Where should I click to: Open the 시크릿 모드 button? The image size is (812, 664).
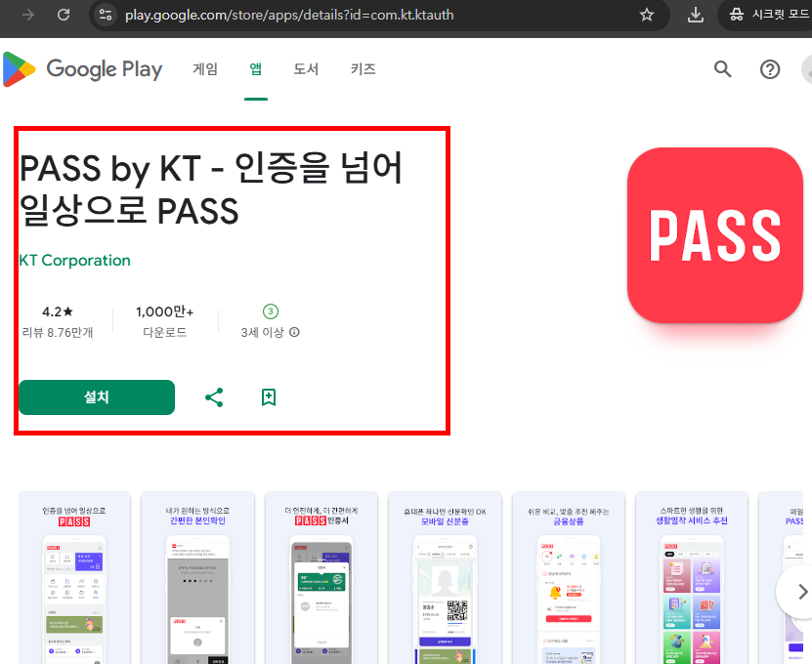click(x=769, y=16)
